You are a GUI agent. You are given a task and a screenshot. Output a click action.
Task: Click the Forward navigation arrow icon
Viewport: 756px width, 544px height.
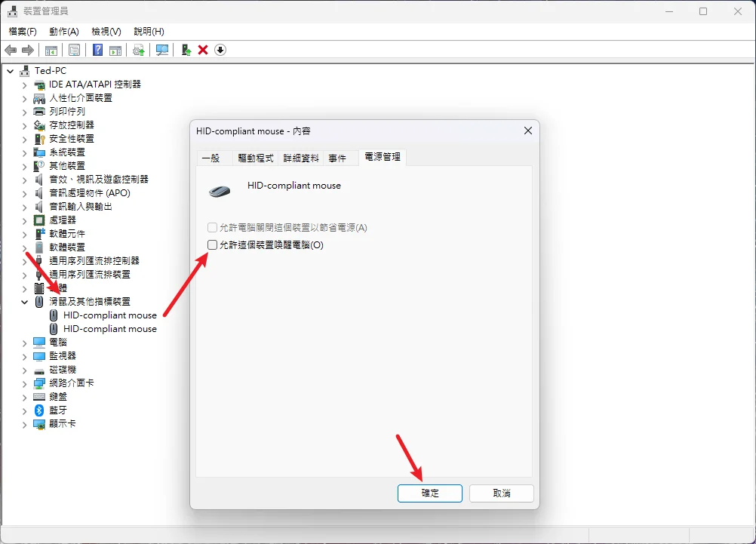[29, 50]
